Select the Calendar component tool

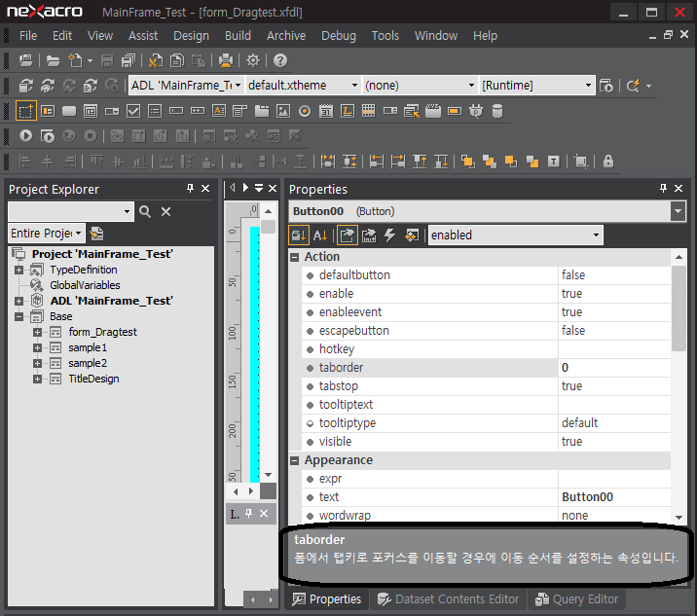(326, 111)
